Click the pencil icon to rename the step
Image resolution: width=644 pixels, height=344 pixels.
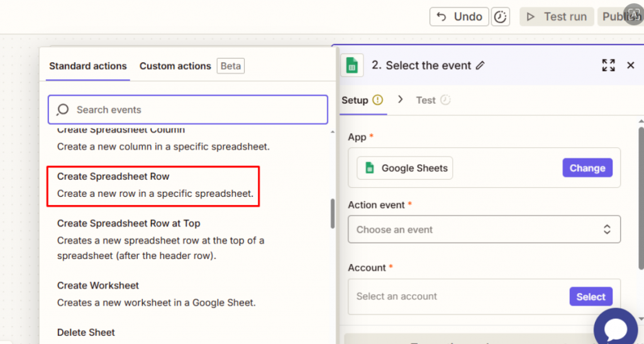click(480, 65)
